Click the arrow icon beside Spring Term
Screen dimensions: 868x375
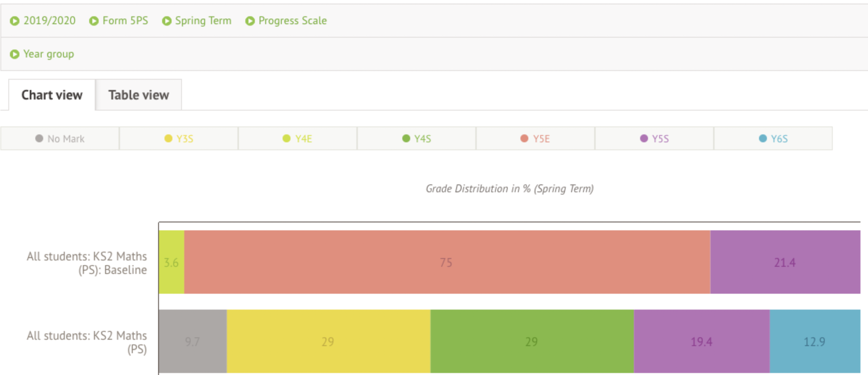pyautogui.click(x=167, y=21)
